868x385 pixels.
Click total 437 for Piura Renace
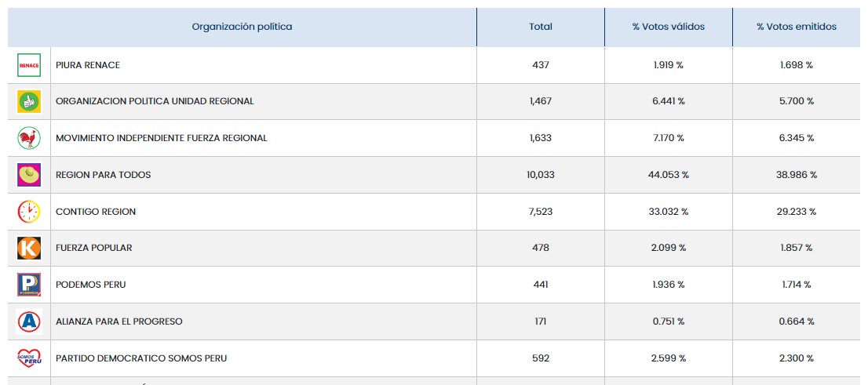coord(540,65)
